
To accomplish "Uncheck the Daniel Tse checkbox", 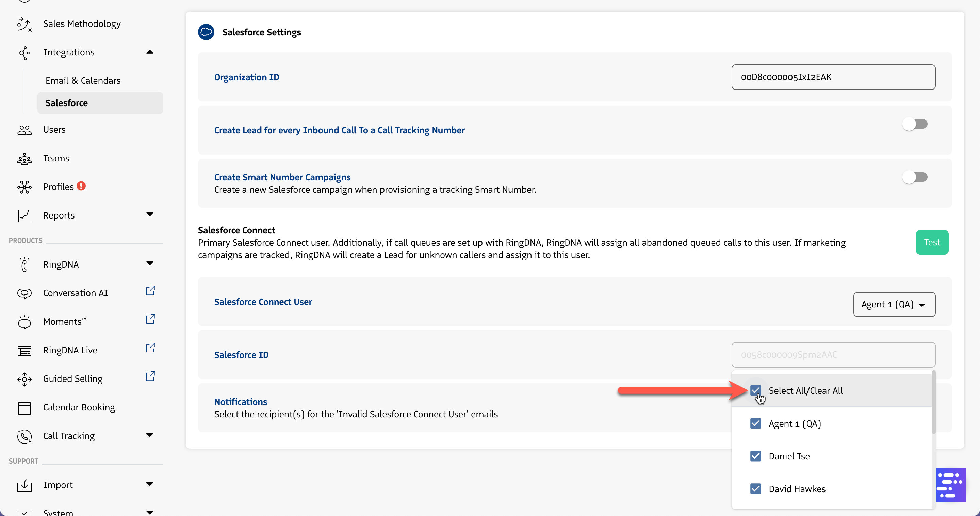I will pyautogui.click(x=755, y=456).
